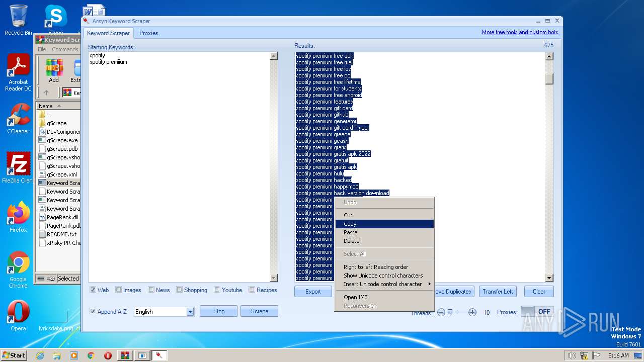Image resolution: width=644 pixels, height=362 pixels.
Task: Open Recycle Bin desktop icon
Action: [x=18, y=20]
